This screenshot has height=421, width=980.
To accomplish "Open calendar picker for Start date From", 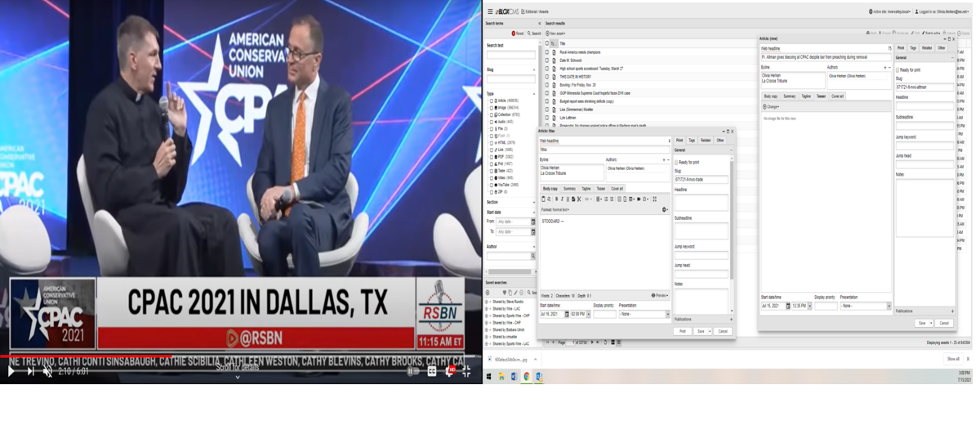I will point(533,222).
